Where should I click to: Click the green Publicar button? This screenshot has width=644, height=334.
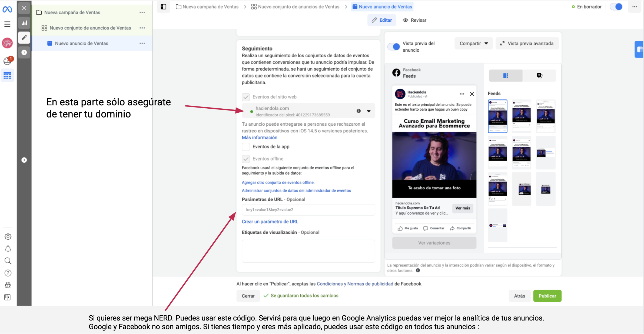547,296
